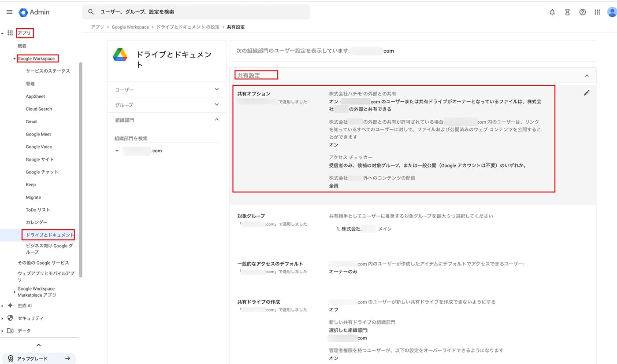Select ドライブとドキュメント in sidebar
This screenshot has height=364, width=617.
tap(49, 235)
